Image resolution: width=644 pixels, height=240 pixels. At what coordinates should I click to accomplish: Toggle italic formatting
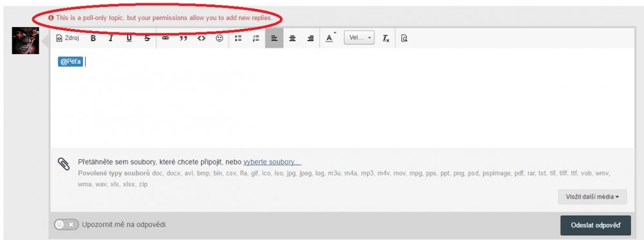[111, 38]
